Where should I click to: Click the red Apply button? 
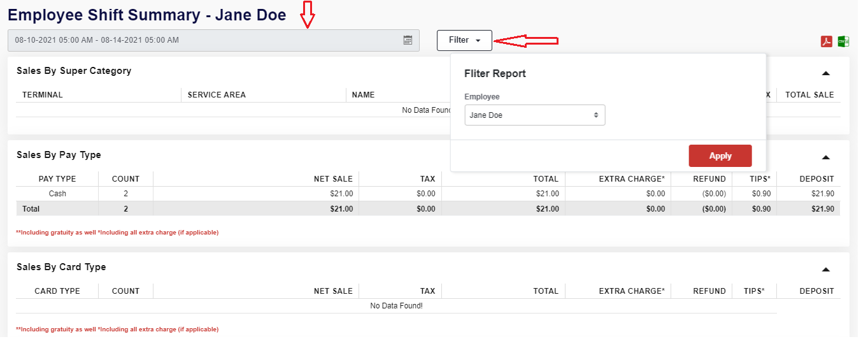[720, 156]
